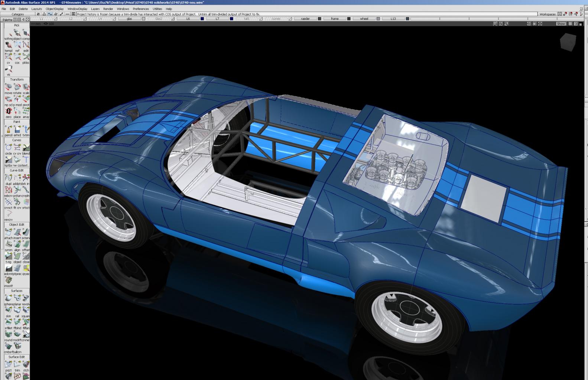The image size is (588, 380).
Task: Collapse the Surfaces palette section
Action: [x=17, y=291]
